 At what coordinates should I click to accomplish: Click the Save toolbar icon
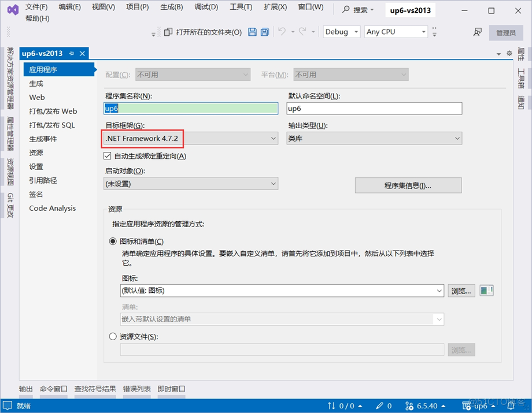click(x=253, y=32)
